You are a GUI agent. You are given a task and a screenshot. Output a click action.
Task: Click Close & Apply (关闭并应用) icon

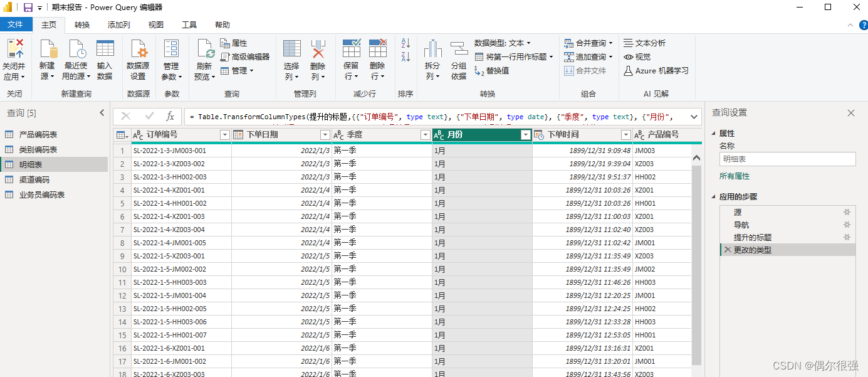click(14, 49)
